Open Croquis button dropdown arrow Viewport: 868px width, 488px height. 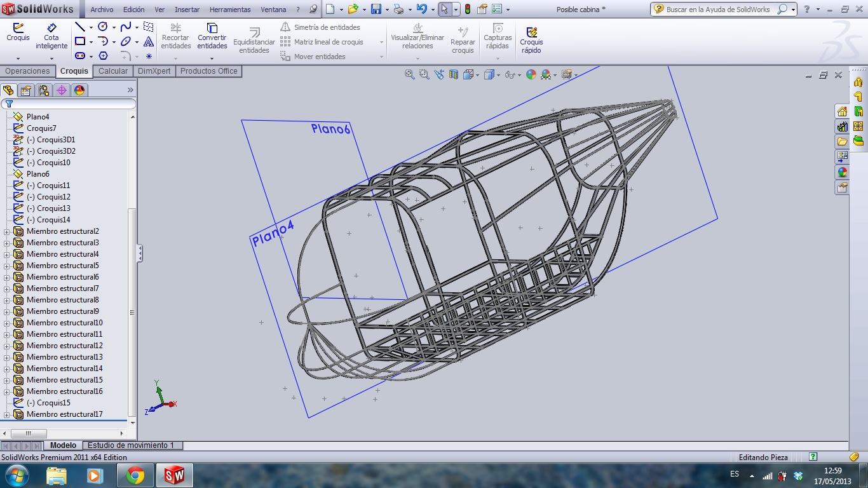point(18,58)
